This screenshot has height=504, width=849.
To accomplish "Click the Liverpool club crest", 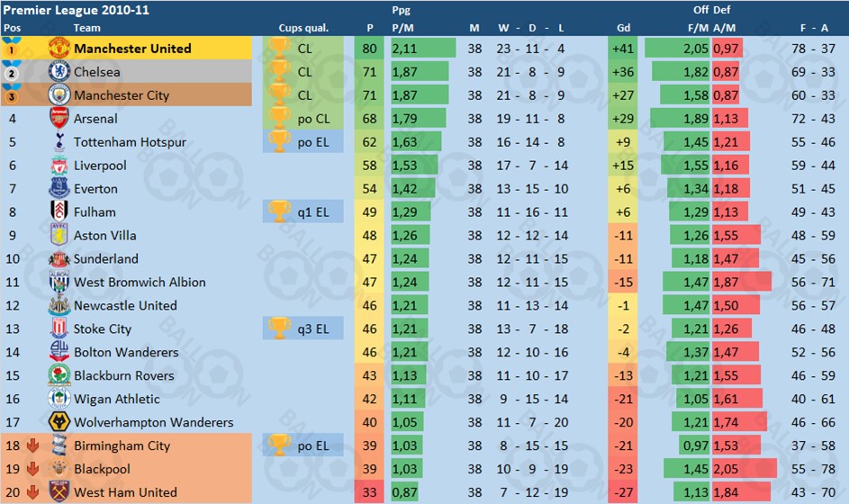I will (59, 165).
